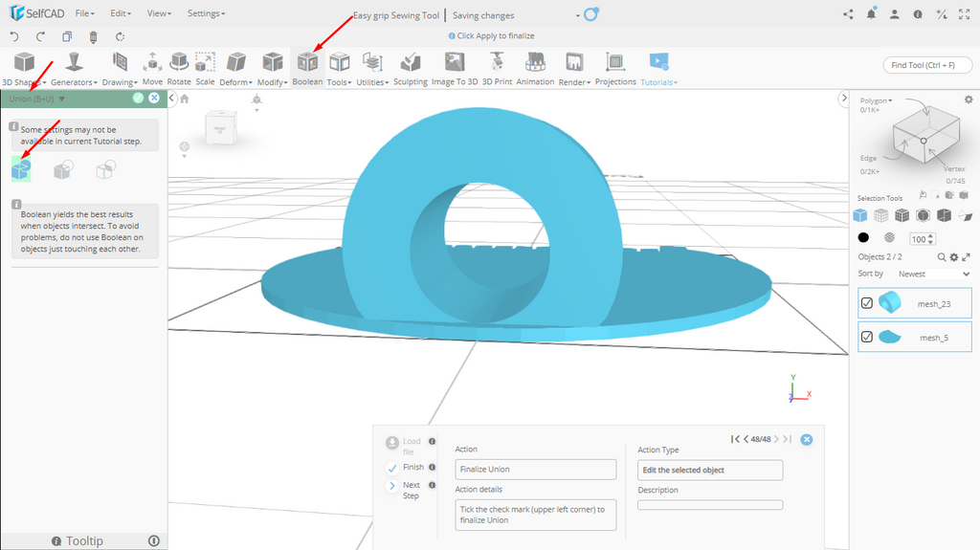Viewport: 980px width, 550px height.
Task: Cancel Union with the blue X icon
Action: pos(154,99)
